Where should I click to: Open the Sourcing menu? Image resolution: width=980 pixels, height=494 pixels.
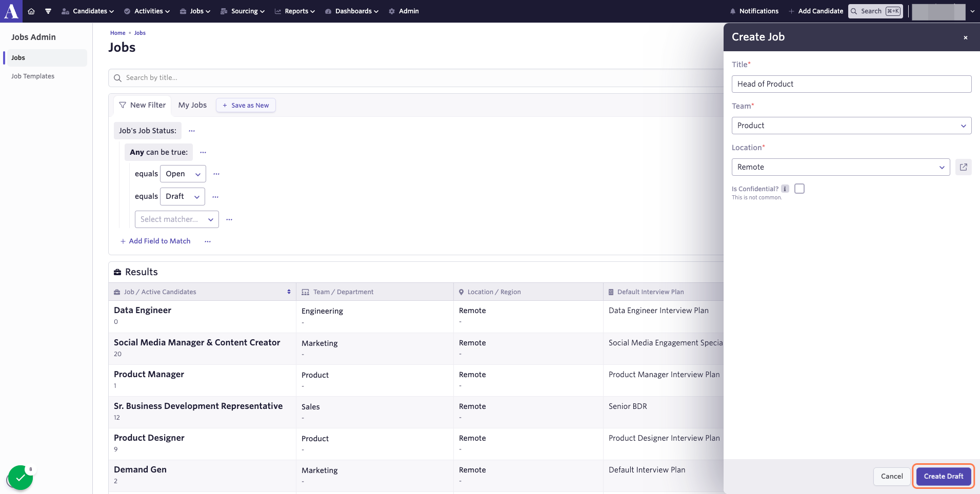tap(243, 11)
